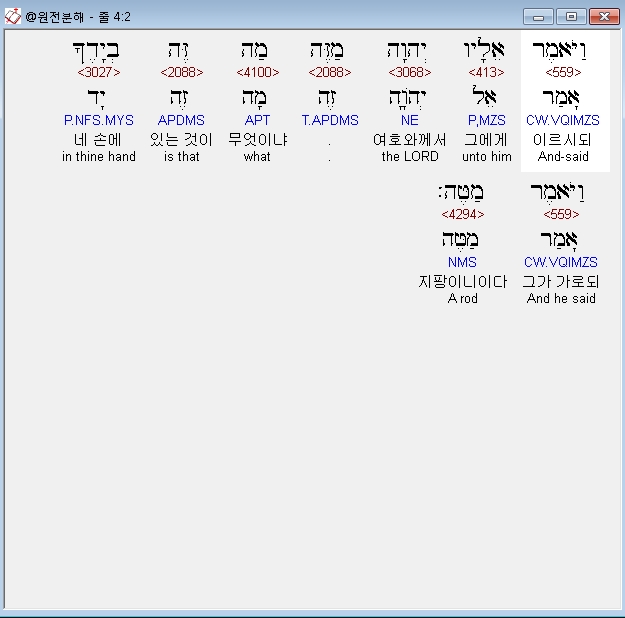Click the parsing code P.NFS.MYS
The height and width of the screenshot is (618, 625).
[99, 120]
